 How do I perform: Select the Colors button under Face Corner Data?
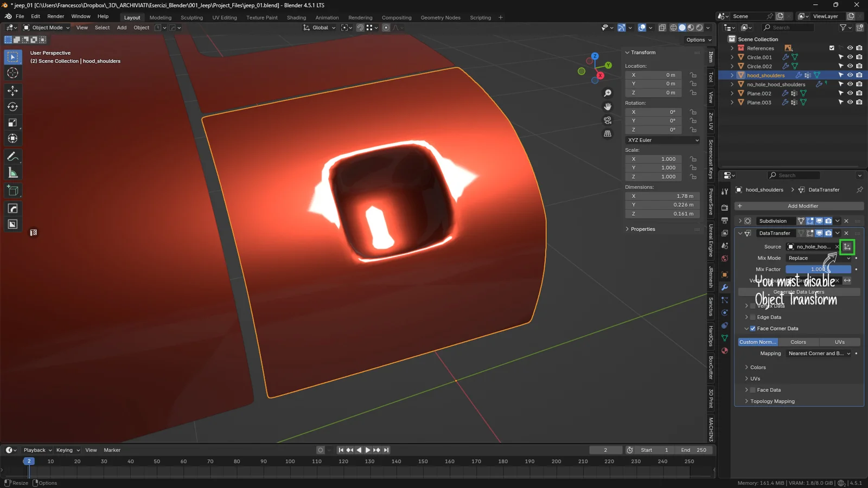click(798, 342)
